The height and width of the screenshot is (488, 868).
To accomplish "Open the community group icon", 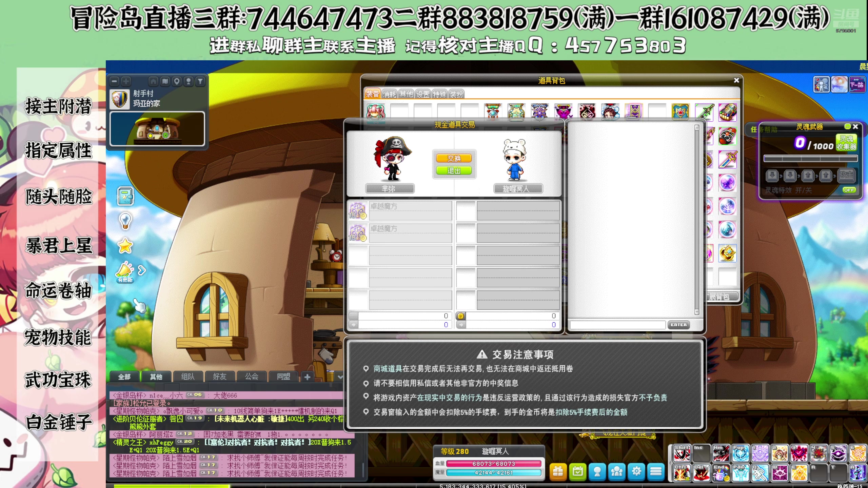I will [x=617, y=471].
